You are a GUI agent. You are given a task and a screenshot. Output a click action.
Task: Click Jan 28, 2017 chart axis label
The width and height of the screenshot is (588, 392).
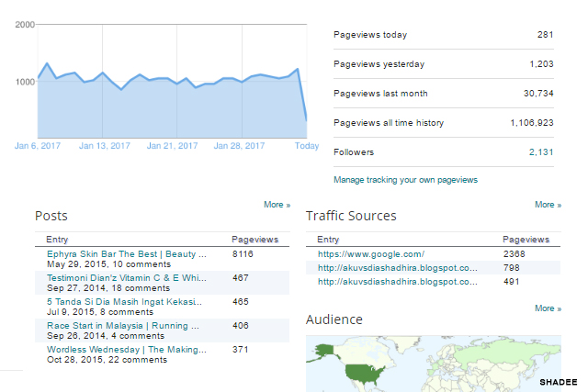[239, 146]
